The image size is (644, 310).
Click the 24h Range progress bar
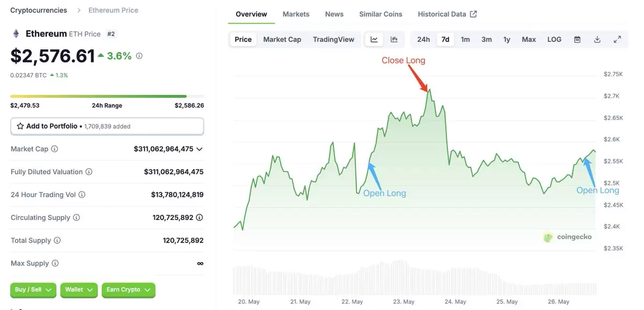[x=107, y=97]
